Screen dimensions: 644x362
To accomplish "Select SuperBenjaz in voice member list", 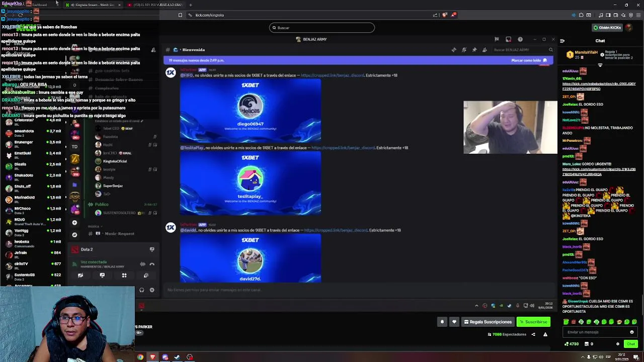I will (x=113, y=186).
